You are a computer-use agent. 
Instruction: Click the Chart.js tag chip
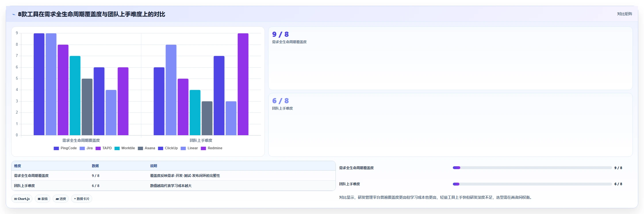[22, 199]
